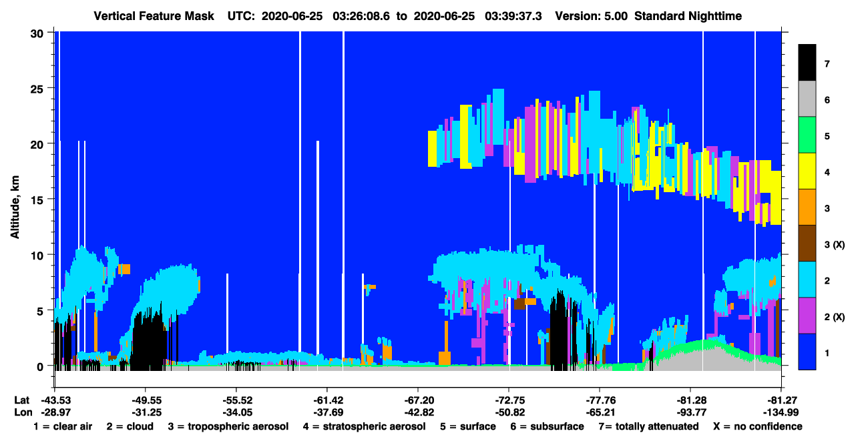
Task: Click the 'X = no confidence' key text
Action: [x=758, y=426]
